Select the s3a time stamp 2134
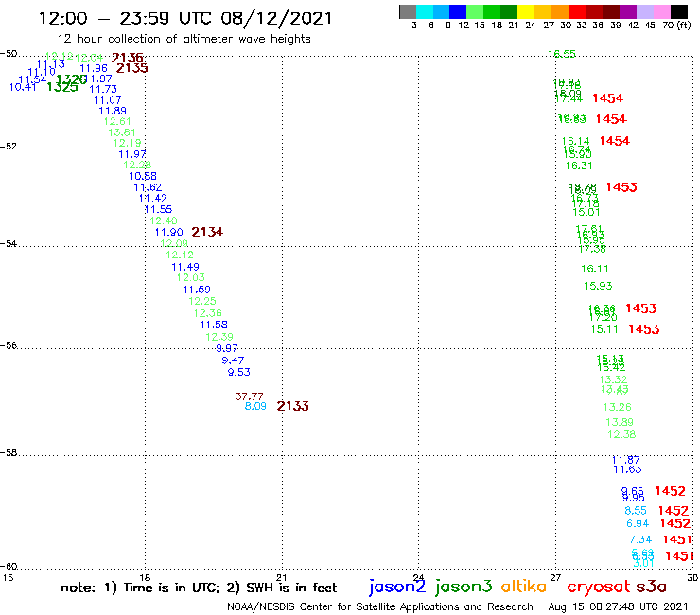This screenshot has height=615, width=700. pyautogui.click(x=207, y=232)
